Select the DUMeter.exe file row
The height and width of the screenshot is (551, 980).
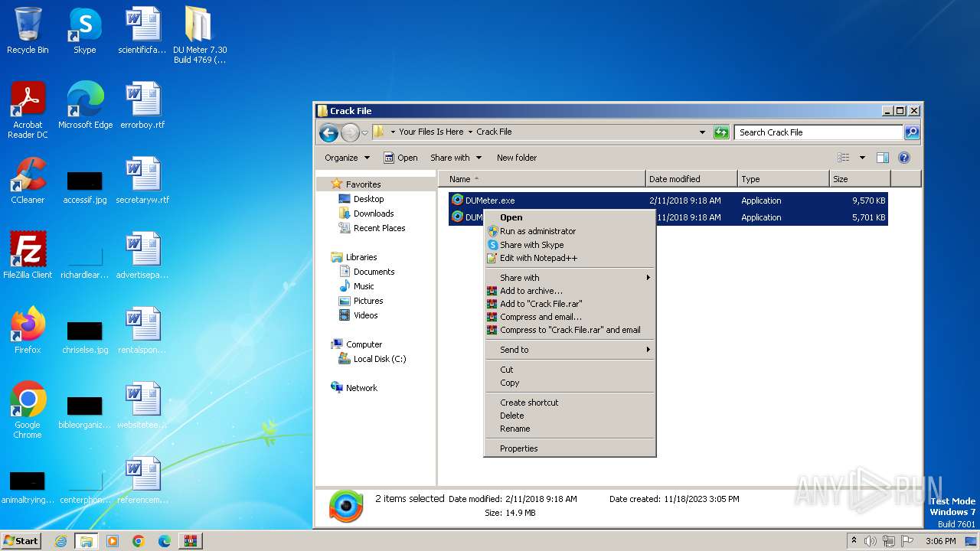(x=668, y=201)
